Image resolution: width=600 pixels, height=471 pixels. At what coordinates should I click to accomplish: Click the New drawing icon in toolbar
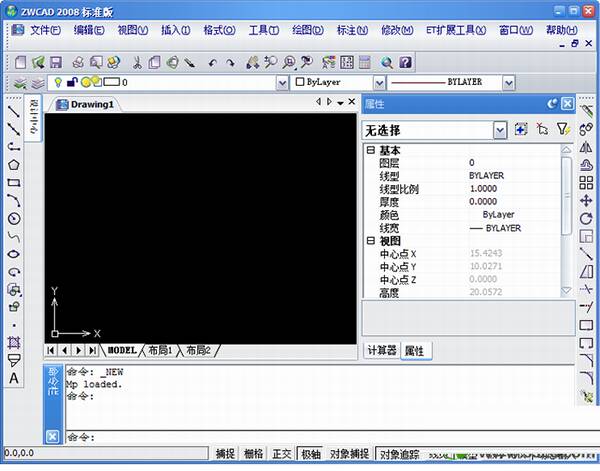point(20,62)
